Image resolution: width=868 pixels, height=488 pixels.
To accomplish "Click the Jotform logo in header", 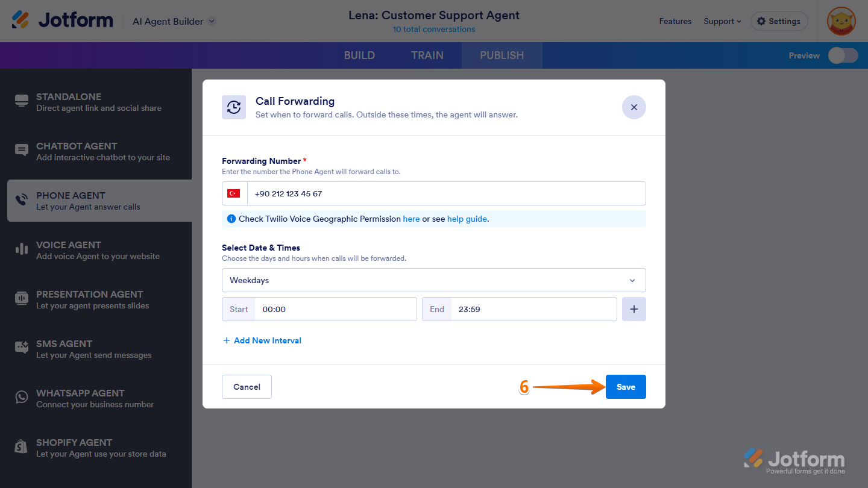I will point(62,20).
